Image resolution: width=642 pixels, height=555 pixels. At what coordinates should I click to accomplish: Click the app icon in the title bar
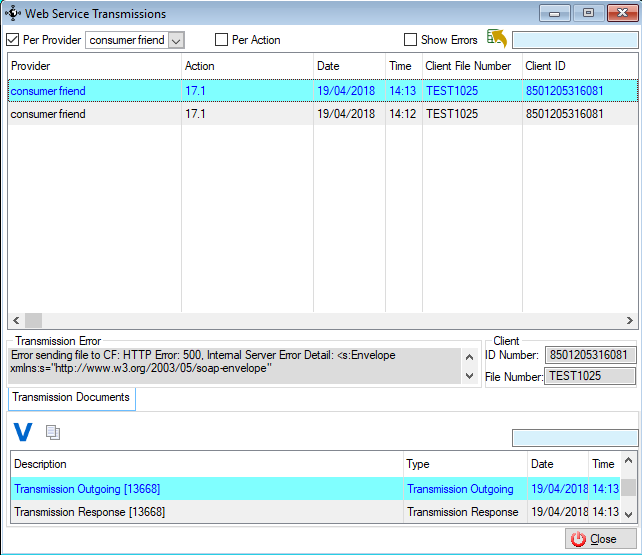13,14
